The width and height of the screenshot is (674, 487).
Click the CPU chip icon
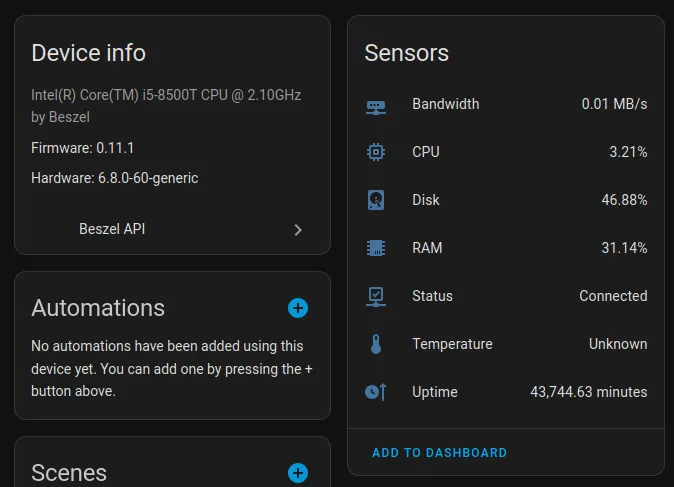[x=376, y=152]
